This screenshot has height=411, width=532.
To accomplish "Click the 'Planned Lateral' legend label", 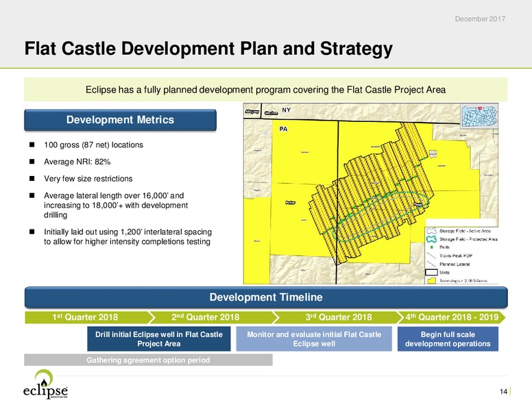I will [x=455, y=264].
